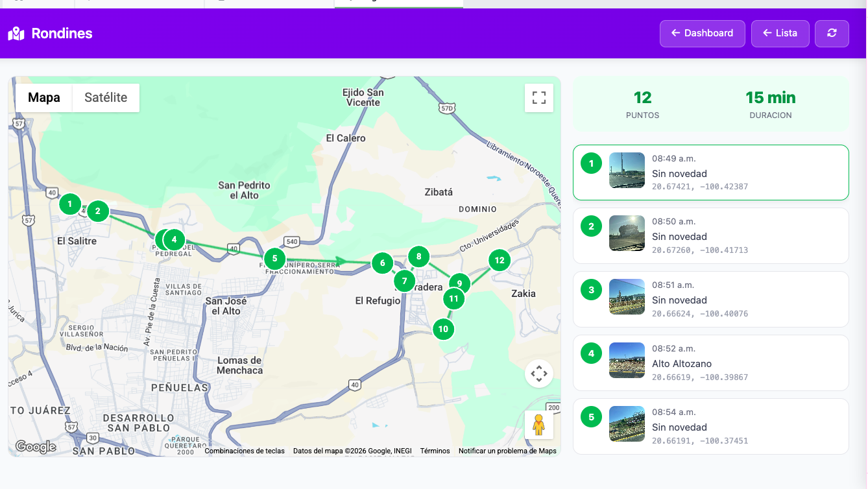The width and height of the screenshot is (868, 489).
Task: Select route marker 5 on the map
Action: coord(274,258)
